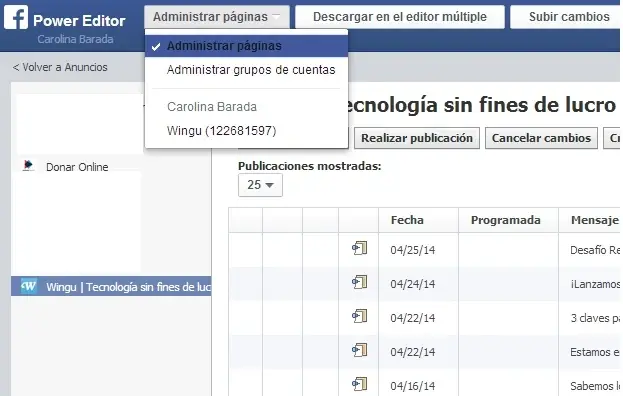Open the message starting with Desafío
The image size is (623, 396).
[595, 250]
